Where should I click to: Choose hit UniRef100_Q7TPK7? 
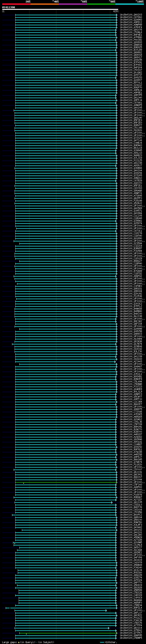[131, 633]
